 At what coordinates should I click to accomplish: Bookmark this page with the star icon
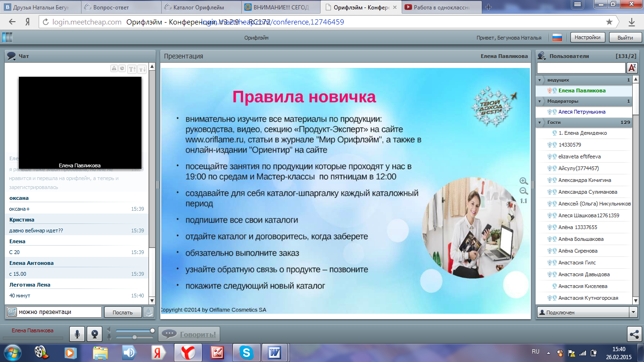[609, 22]
